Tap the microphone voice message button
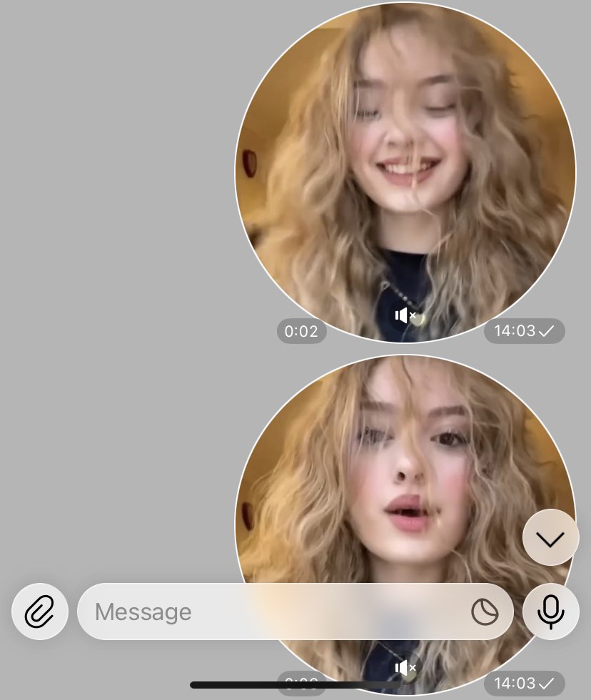The height and width of the screenshot is (700, 591). tap(551, 611)
